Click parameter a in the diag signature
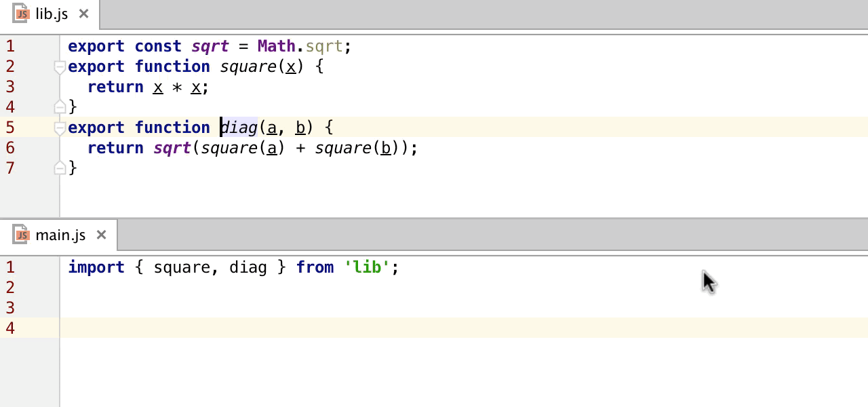 pyautogui.click(x=271, y=127)
